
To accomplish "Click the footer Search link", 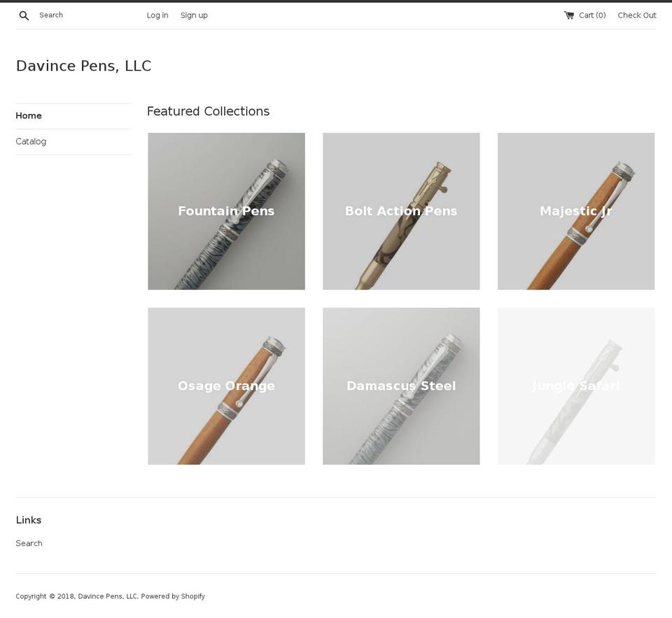I will pos(29,543).
